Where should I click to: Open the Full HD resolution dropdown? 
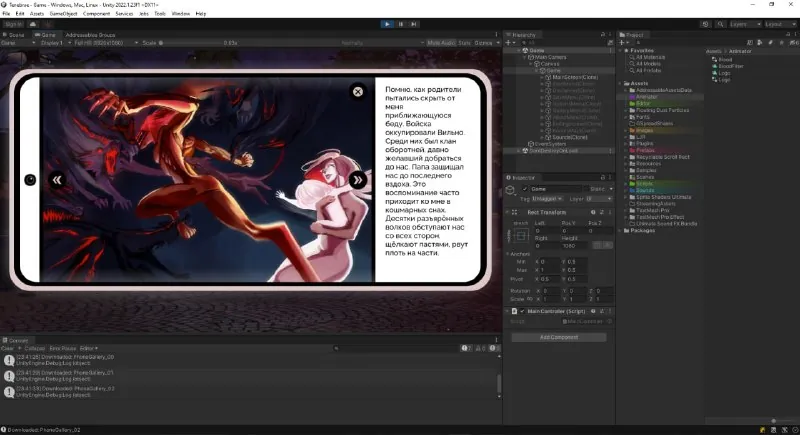pyautogui.click(x=106, y=43)
